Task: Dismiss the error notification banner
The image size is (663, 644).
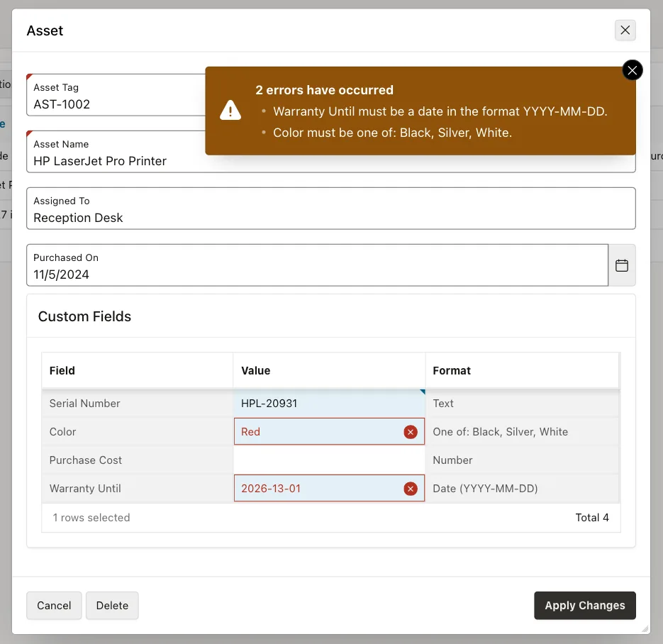Action: pyautogui.click(x=632, y=70)
